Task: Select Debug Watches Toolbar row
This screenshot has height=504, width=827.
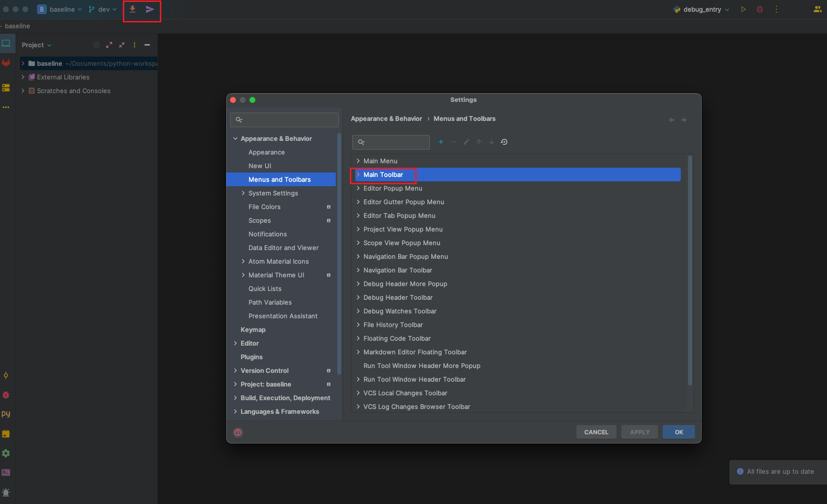Action: tap(518, 311)
